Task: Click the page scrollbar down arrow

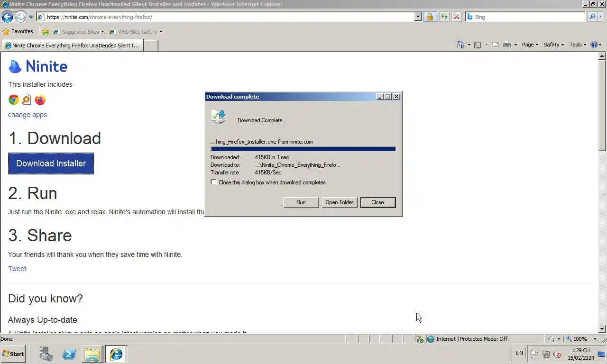Action: pos(602,329)
